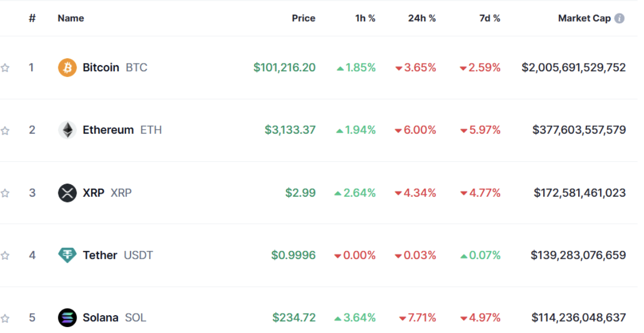Open the Bitcoin coin page link
644x333 pixels.
coord(101,67)
